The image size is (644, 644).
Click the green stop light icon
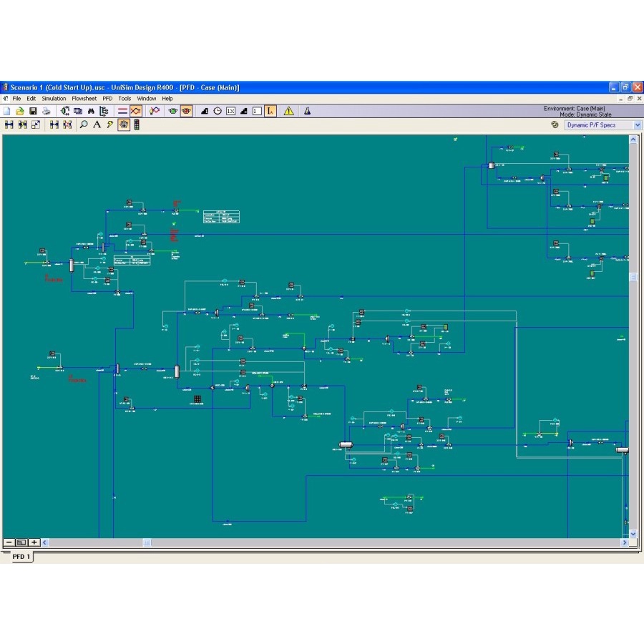point(173,111)
